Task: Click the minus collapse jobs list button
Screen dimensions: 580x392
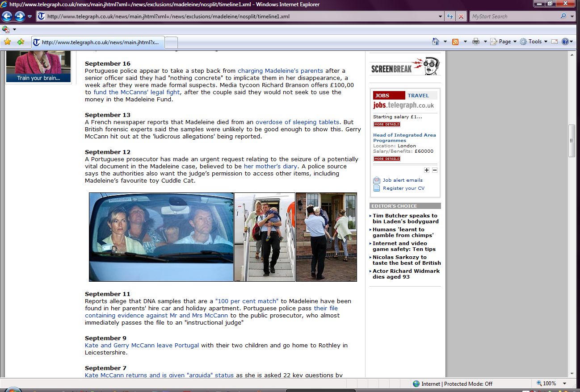Action: [x=435, y=170]
